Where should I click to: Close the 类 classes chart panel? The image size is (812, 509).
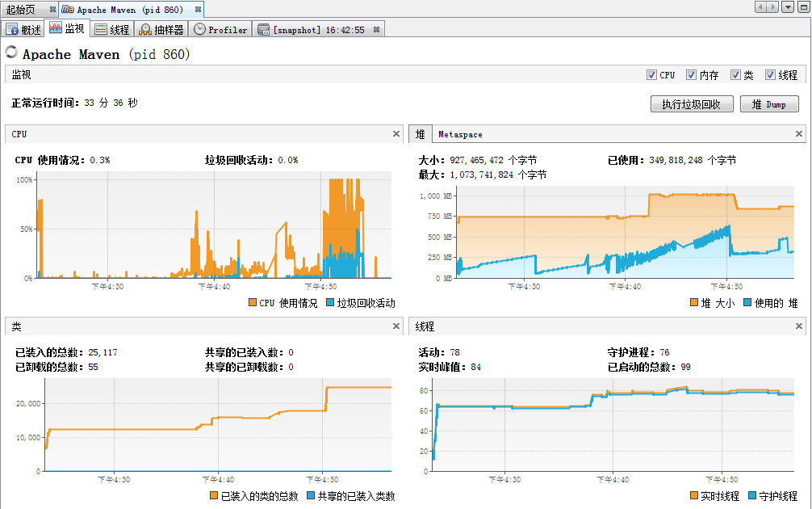coord(396,326)
